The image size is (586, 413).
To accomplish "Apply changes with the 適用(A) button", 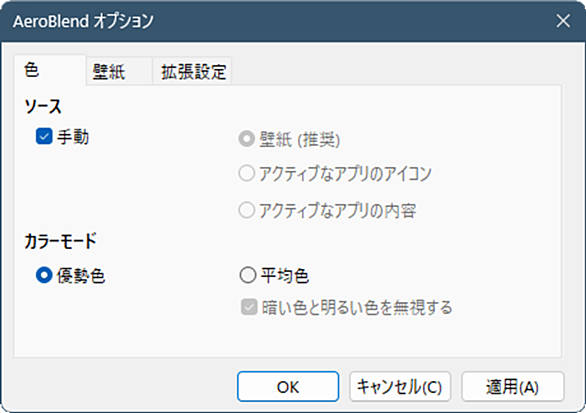I will (512, 386).
